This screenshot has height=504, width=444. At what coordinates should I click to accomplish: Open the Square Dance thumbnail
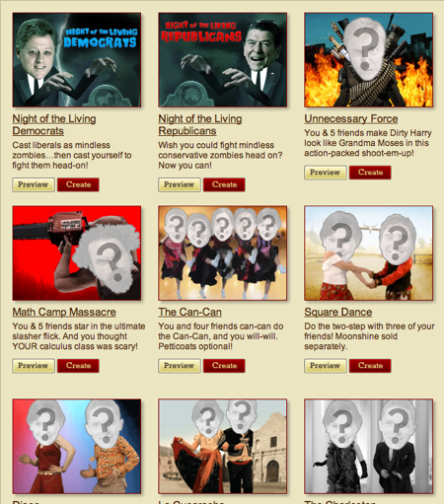pos(369,253)
